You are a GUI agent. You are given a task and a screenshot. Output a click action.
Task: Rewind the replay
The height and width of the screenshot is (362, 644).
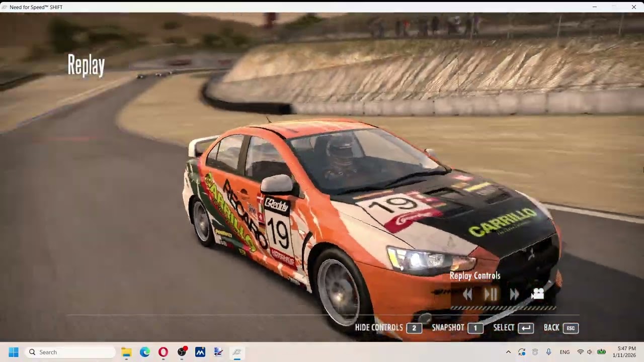tap(467, 294)
